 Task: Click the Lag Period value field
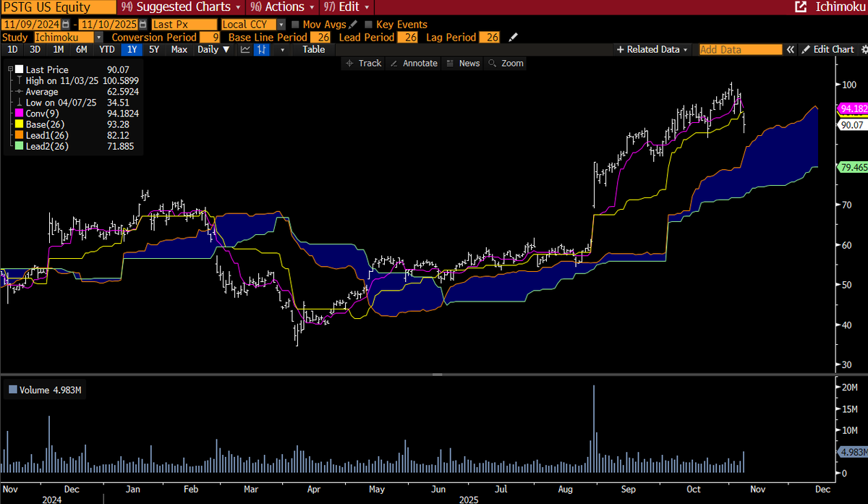(490, 37)
